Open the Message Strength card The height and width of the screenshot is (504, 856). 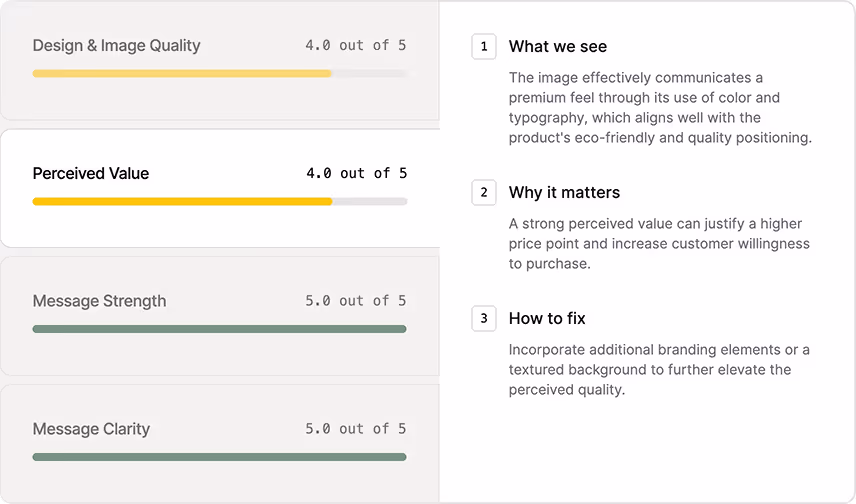pos(219,315)
